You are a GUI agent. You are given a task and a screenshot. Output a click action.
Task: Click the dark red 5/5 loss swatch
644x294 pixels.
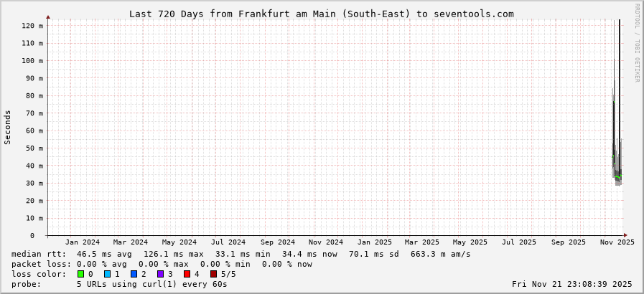click(x=213, y=274)
